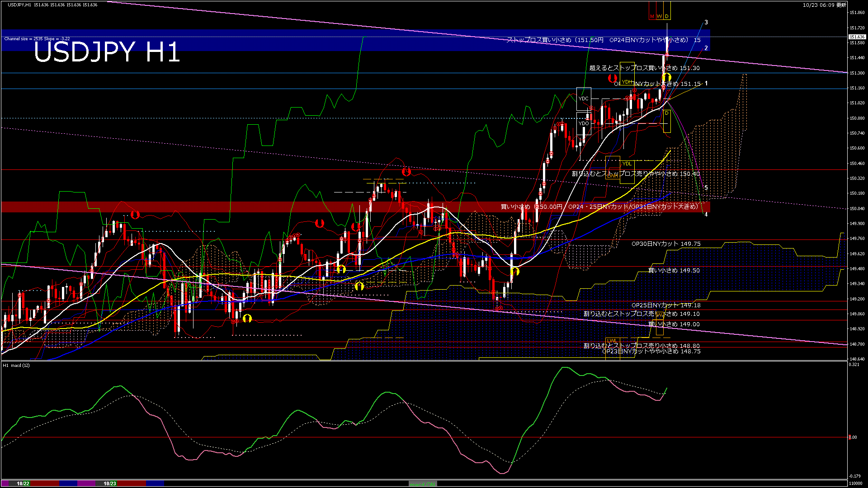
Task: Click the '割り込むとストップロス売りやや小さめ 150.40' label
Action: (636, 174)
